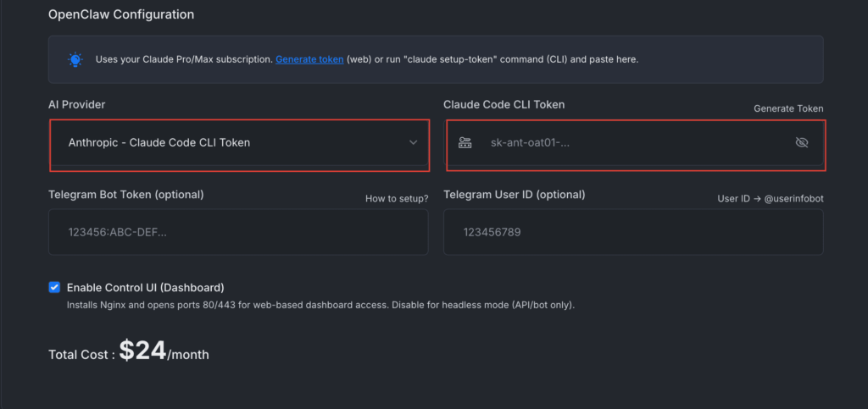868x409 pixels.
Task: Click the "Enable Control UI (Dashboard)" label
Action: click(145, 288)
